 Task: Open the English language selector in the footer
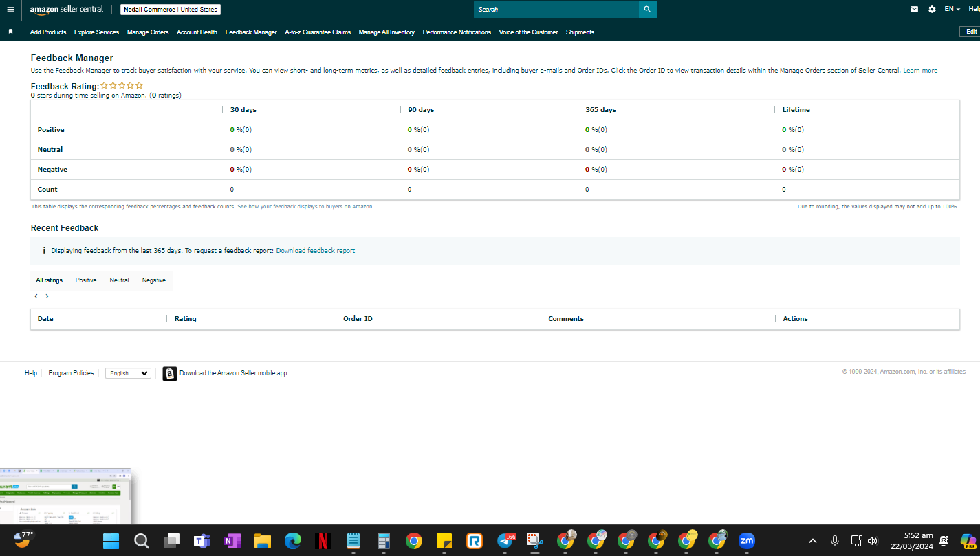coord(128,373)
